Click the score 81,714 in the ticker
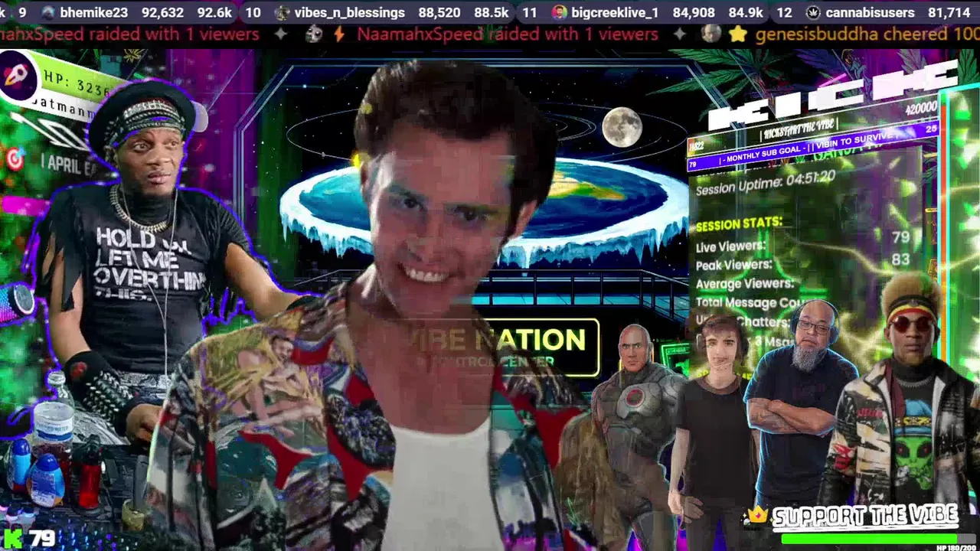Viewport: 980px width, 551px height. click(949, 12)
